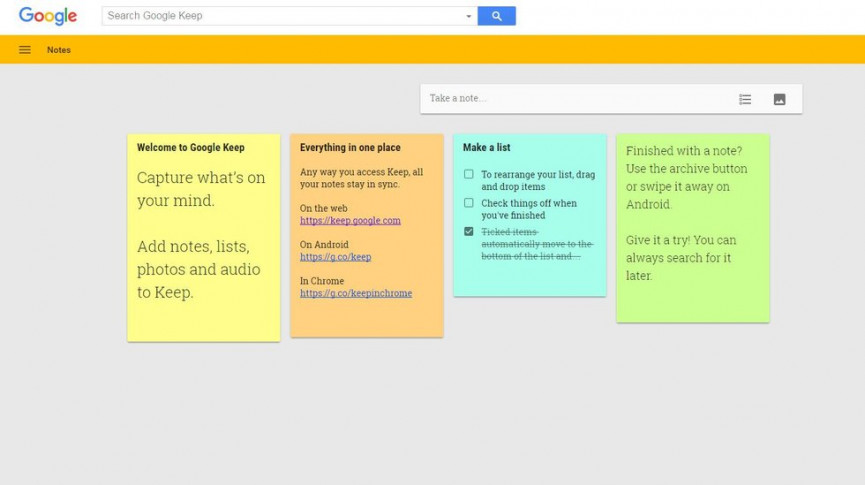Create a new list with the list icon

tap(745, 99)
